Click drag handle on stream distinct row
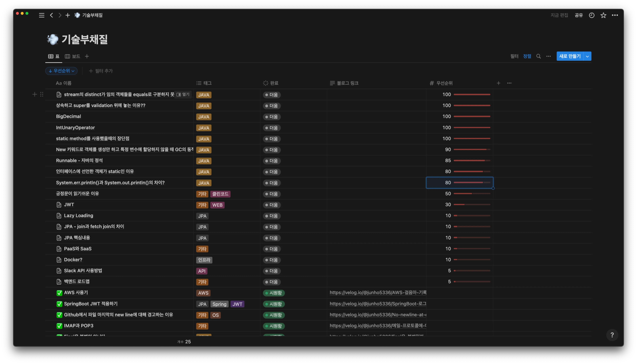 42,94
